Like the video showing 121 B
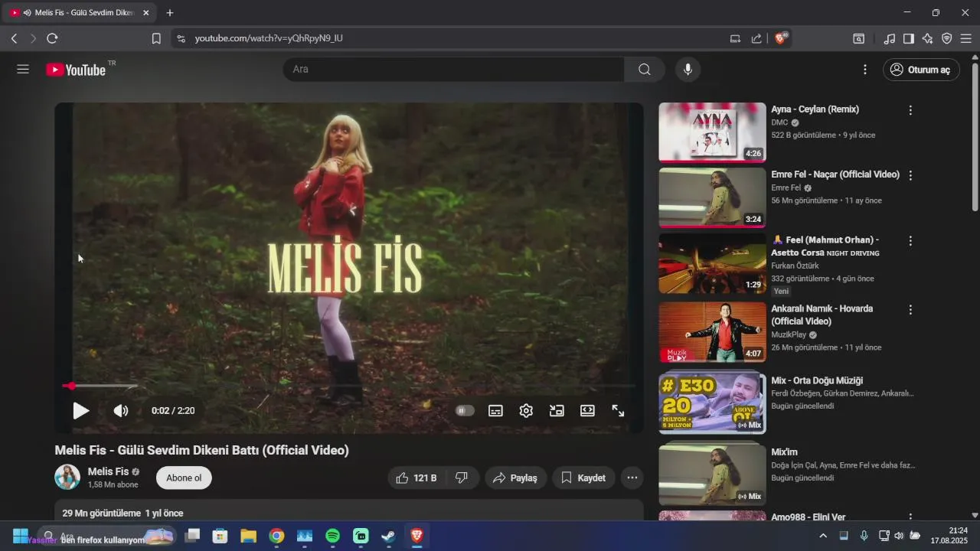 pos(416,478)
